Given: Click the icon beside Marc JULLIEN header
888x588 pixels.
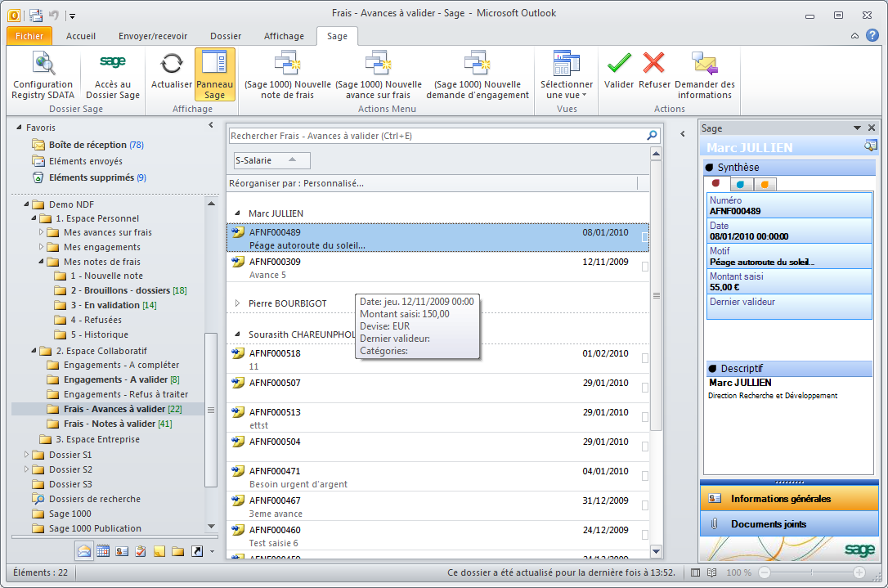Looking at the screenshot, I should [x=871, y=146].
